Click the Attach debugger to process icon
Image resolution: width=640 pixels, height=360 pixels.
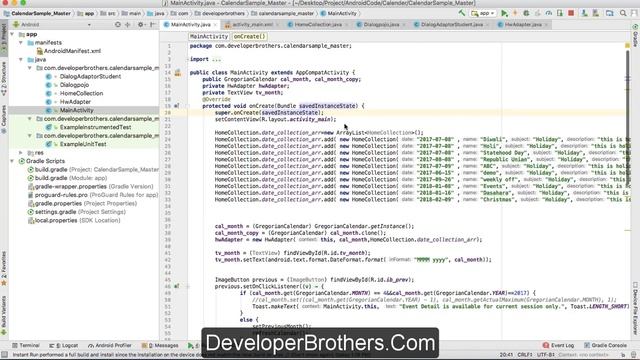tap(560, 13)
